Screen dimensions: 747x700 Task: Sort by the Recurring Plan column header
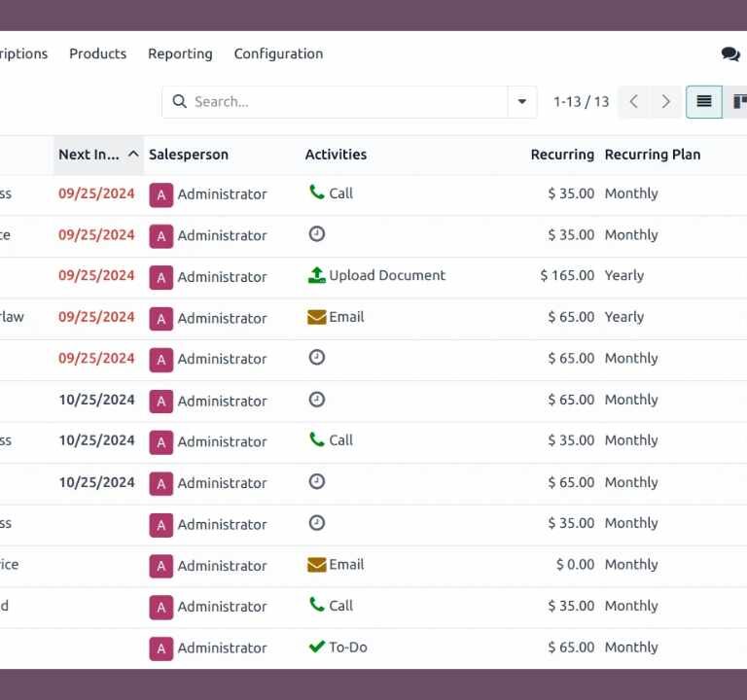click(652, 155)
